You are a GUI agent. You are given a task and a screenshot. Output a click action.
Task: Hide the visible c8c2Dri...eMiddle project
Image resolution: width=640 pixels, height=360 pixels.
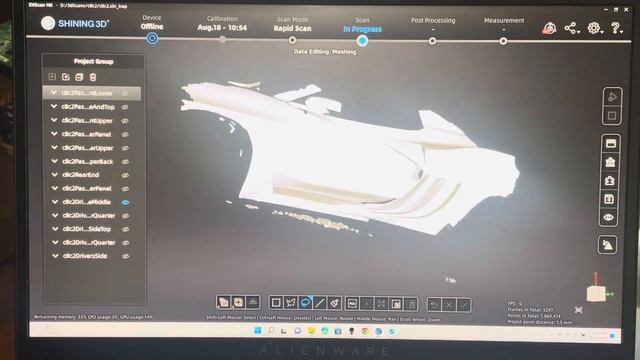(x=125, y=202)
